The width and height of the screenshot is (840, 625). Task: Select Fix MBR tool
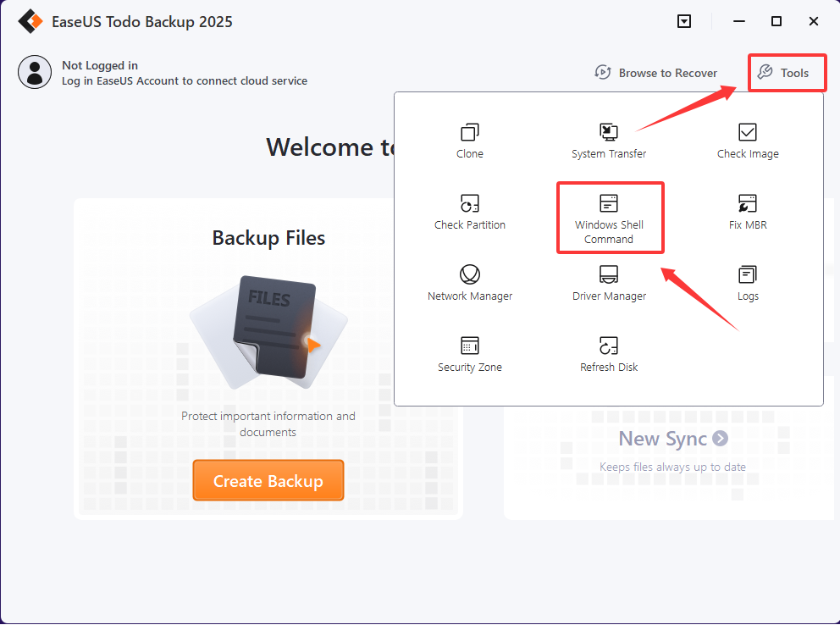click(x=748, y=213)
